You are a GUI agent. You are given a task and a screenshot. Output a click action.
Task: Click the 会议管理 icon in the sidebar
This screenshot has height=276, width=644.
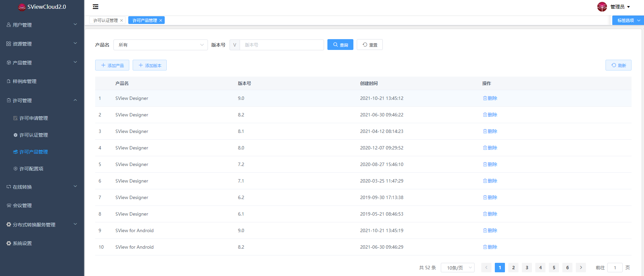tap(9, 205)
